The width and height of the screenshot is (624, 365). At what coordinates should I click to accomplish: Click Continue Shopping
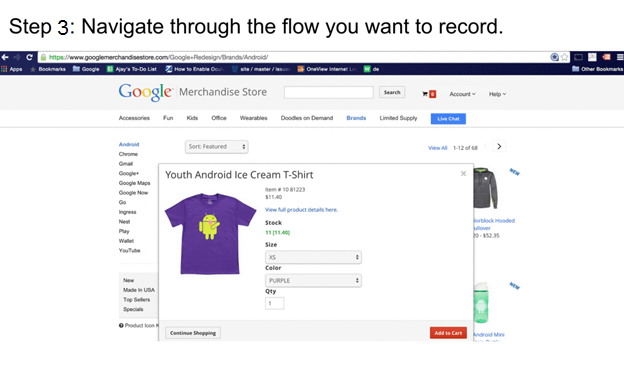[193, 333]
